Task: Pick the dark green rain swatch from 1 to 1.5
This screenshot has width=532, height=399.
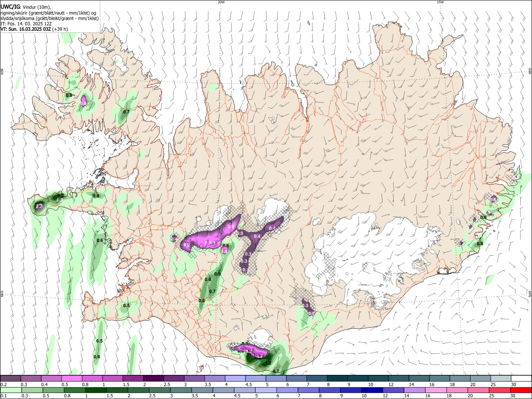Action: point(96,390)
